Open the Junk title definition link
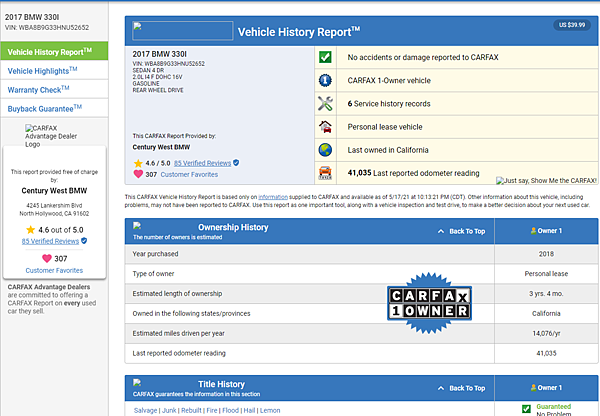This screenshot has height=416, width=600. pos(169,410)
